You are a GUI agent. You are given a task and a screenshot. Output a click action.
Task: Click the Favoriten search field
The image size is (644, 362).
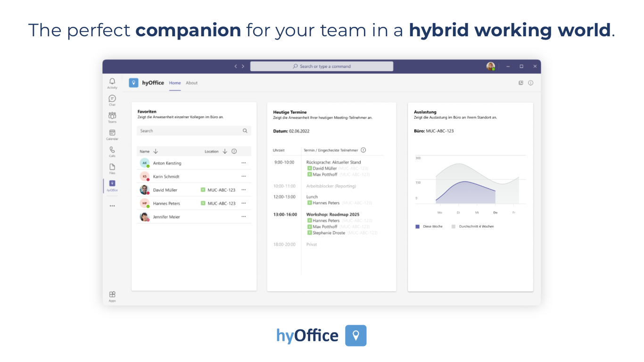[x=194, y=131]
